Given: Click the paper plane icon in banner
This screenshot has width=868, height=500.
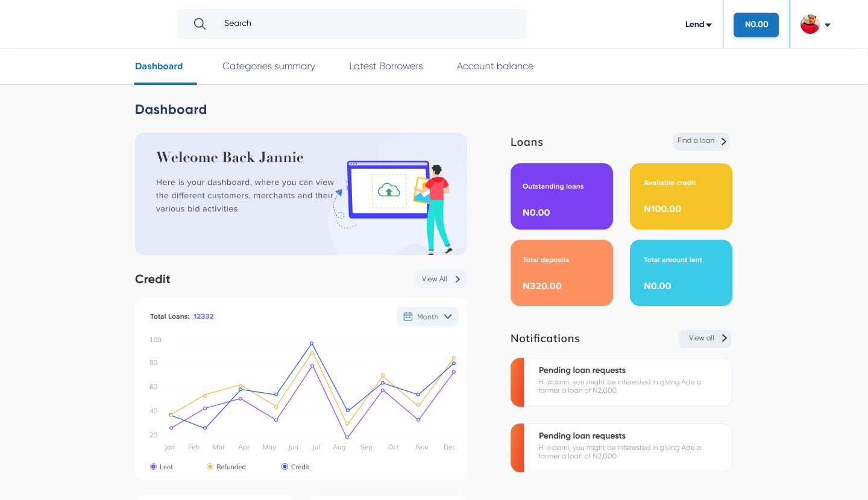Looking at the screenshot, I should pos(339,193).
